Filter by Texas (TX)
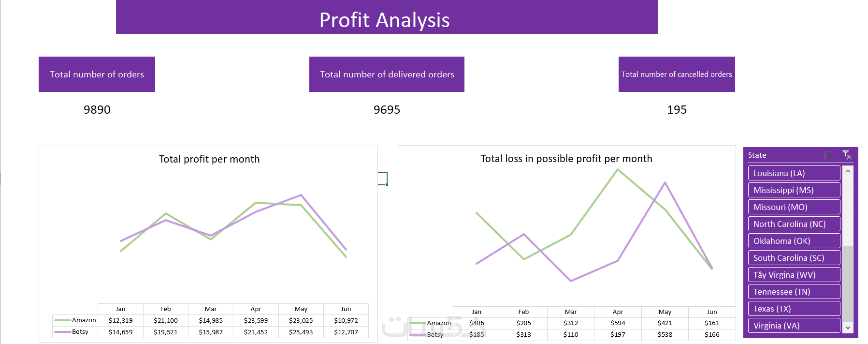The height and width of the screenshot is (344, 868). pyautogui.click(x=794, y=309)
